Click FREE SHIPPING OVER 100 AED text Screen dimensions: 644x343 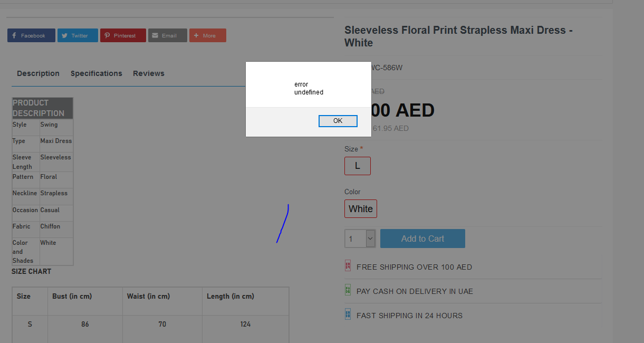[x=414, y=267]
